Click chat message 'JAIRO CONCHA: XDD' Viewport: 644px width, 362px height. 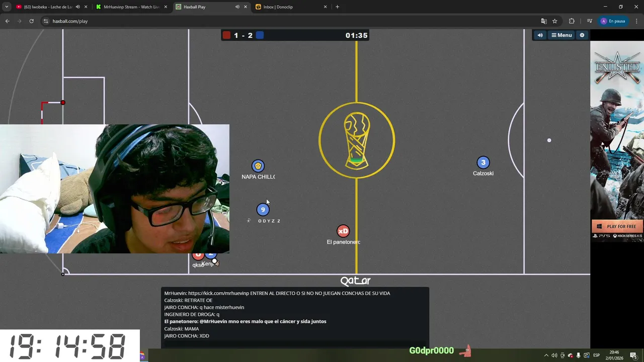(x=186, y=336)
